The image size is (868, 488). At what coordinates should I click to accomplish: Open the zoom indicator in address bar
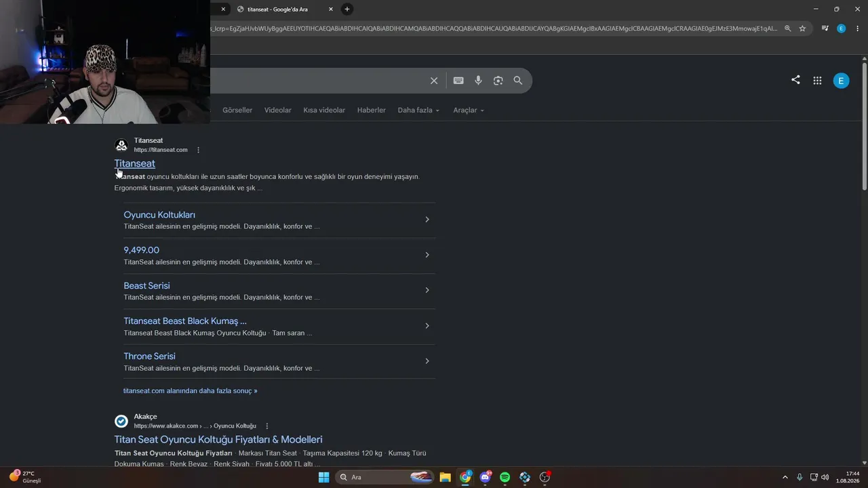point(787,28)
